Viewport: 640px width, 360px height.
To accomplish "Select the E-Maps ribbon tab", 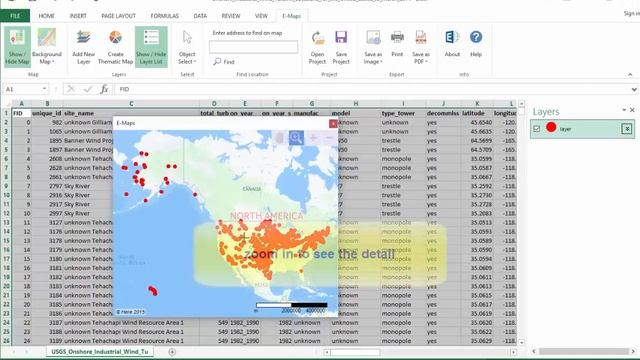I will (291, 16).
